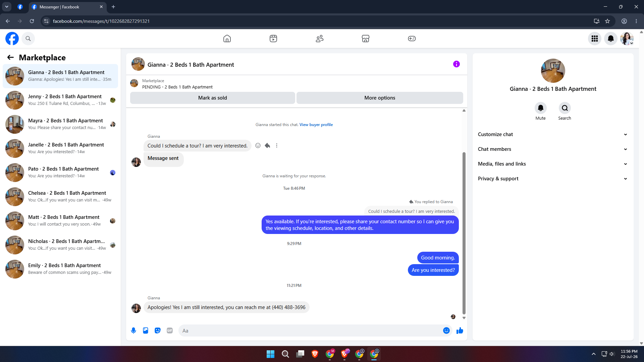Open Facebook Home feed icon
The width and height of the screenshot is (644, 362).
(x=227, y=39)
